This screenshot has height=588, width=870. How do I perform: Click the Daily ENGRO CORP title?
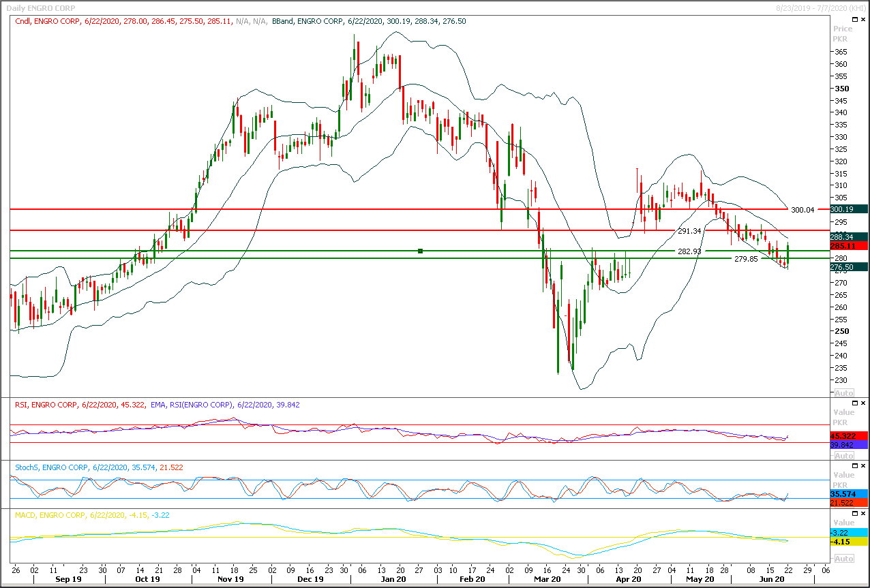[x=41, y=8]
